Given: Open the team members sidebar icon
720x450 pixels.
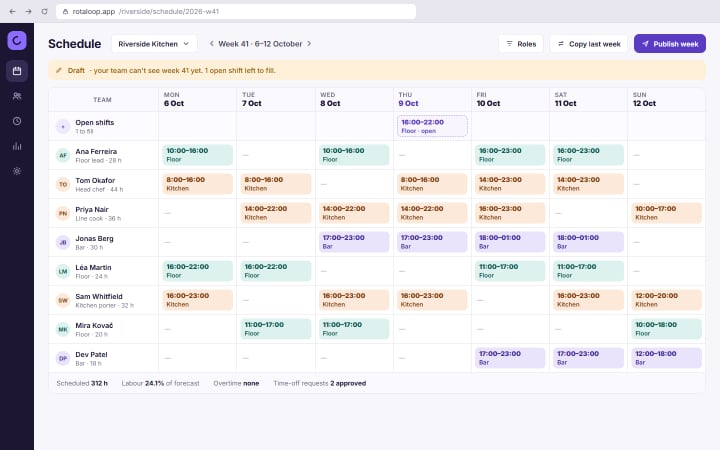Looking at the screenshot, I should tap(17, 96).
